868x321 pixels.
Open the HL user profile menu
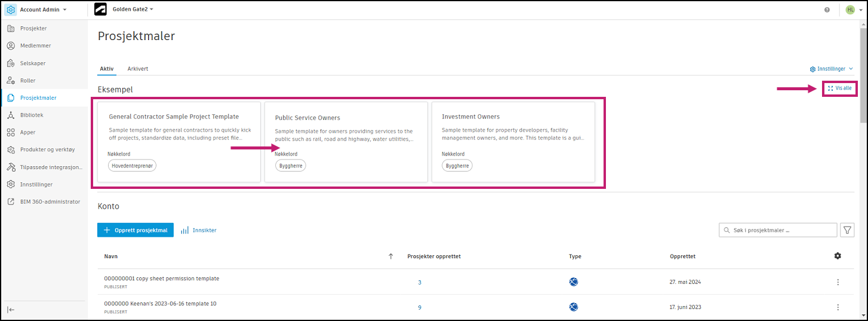[853, 10]
